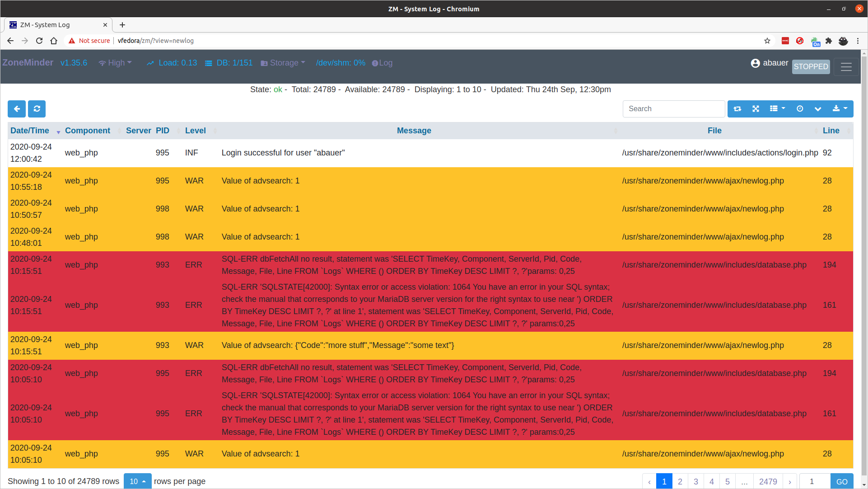The width and height of the screenshot is (868, 489).
Task: Focus the Search input field
Action: (x=674, y=109)
